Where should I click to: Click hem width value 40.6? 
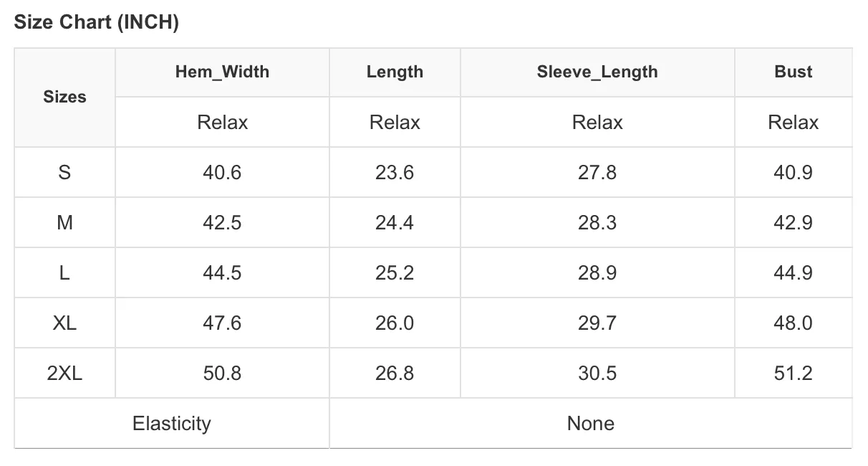tap(222, 173)
